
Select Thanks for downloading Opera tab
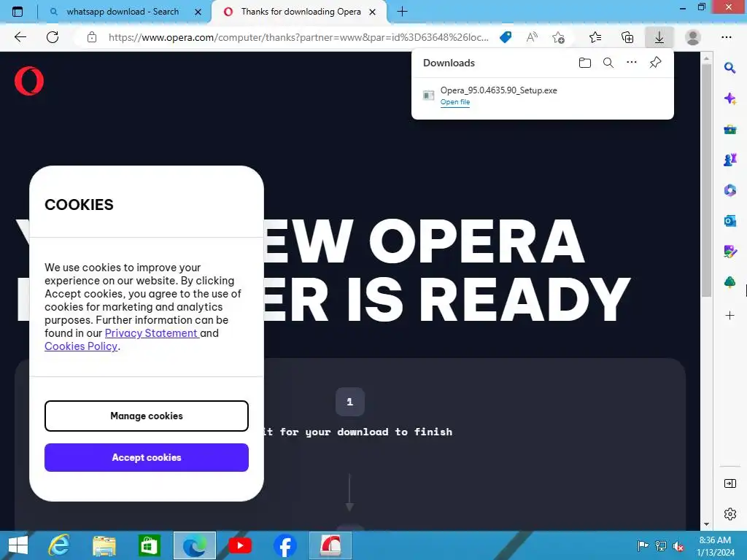[x=301, y=12]
